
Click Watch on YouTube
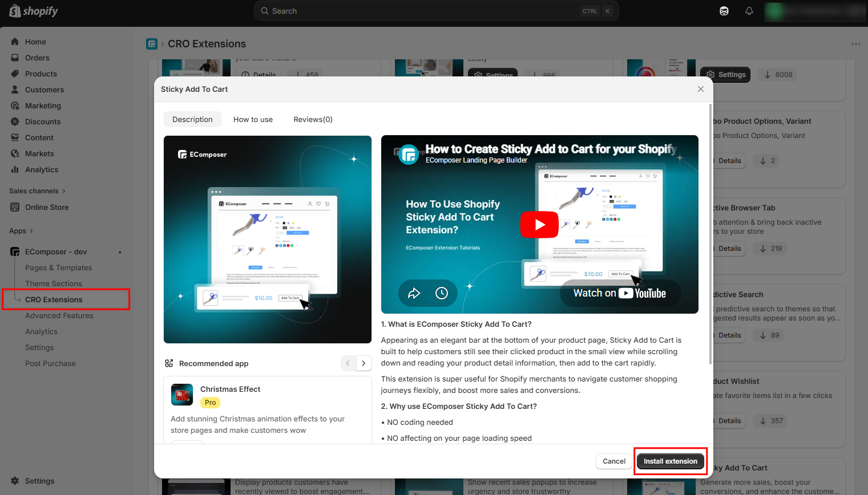click(620, 293)
